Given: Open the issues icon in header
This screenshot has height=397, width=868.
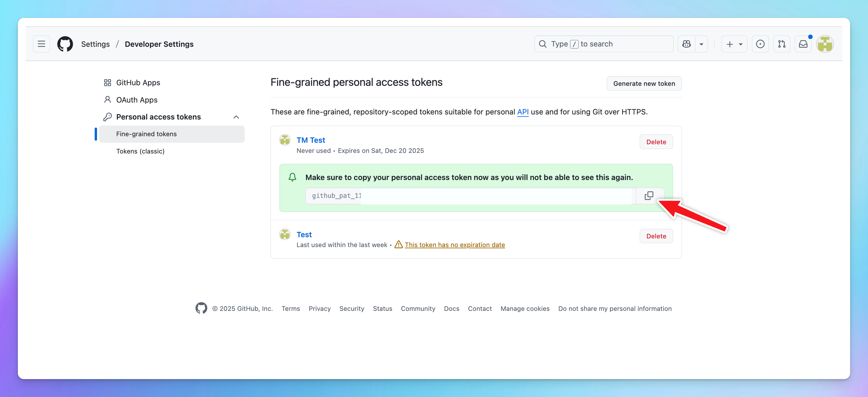Looking at the screenshot, I should [760, 44].
